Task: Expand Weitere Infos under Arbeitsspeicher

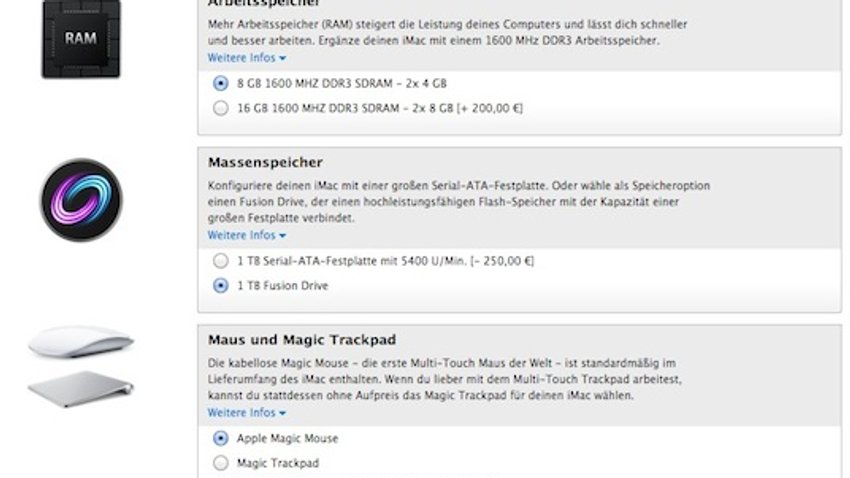Action: (247, 58)
